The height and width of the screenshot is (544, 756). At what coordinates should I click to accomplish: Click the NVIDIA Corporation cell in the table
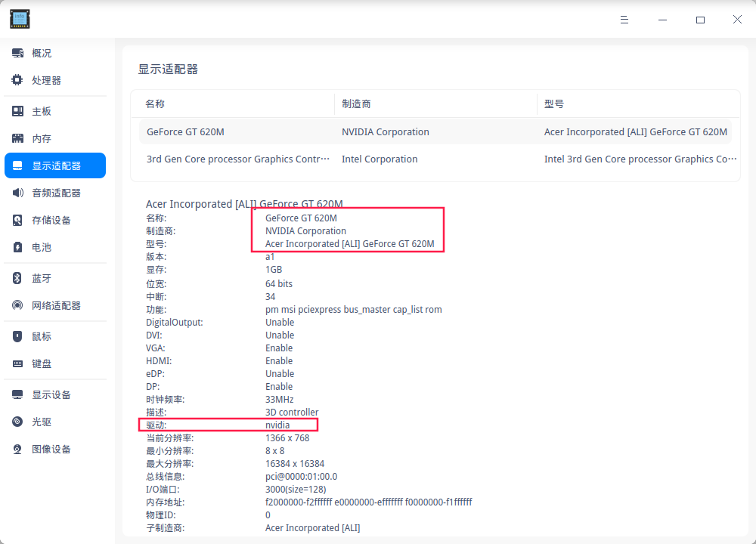[x=386, y=132]
